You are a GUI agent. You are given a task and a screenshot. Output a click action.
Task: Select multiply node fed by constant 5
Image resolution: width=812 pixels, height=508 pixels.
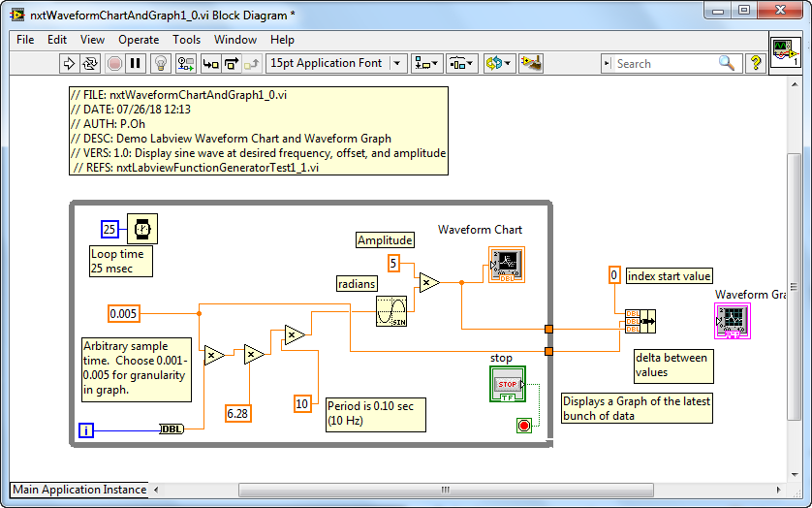coord(429,282)
